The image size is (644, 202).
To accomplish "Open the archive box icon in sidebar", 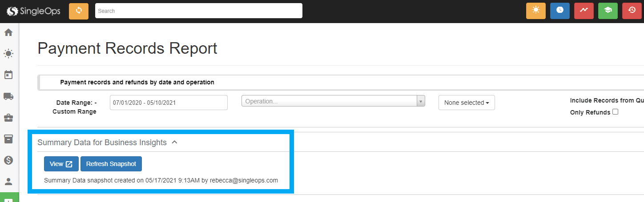I will [8, 139].
